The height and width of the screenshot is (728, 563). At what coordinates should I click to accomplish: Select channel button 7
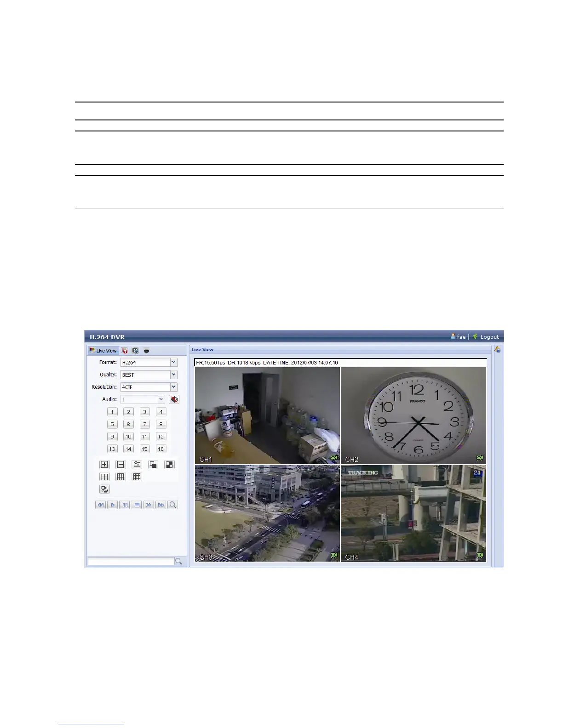tap(144, 424)
